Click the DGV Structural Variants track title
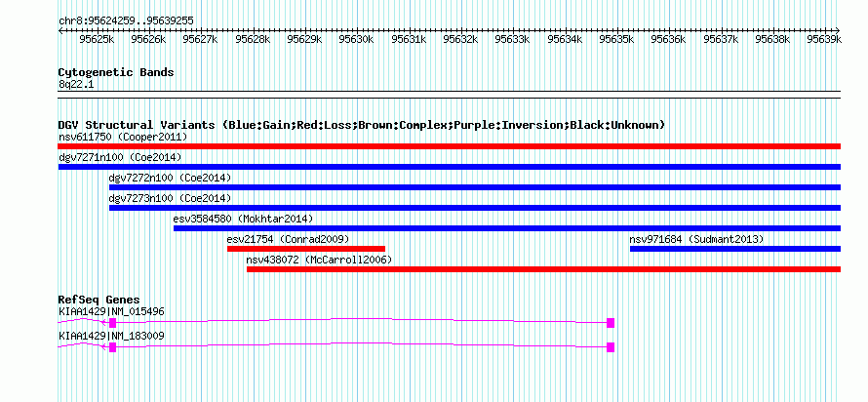Screen dimensions: 868x402 click(362, 125)
